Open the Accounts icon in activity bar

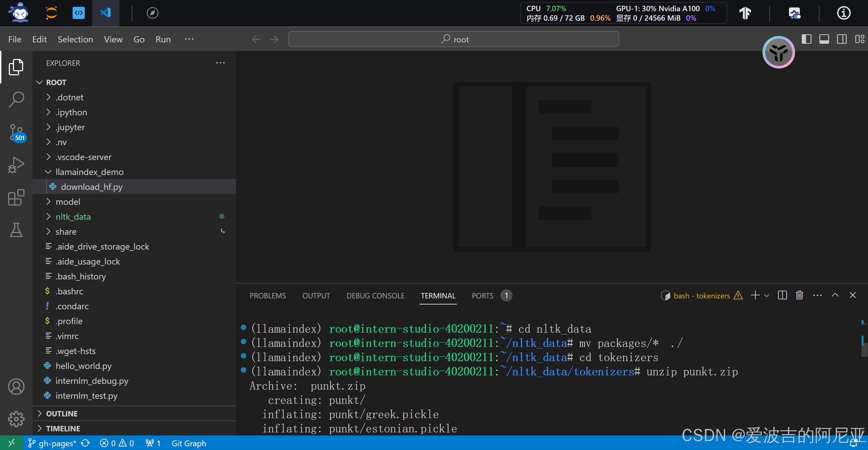pos(16,387)
